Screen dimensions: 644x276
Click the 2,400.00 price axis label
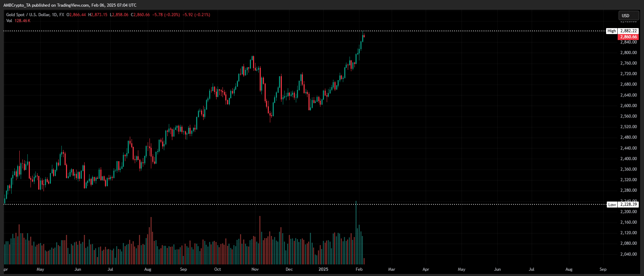(x=628, y=159)
